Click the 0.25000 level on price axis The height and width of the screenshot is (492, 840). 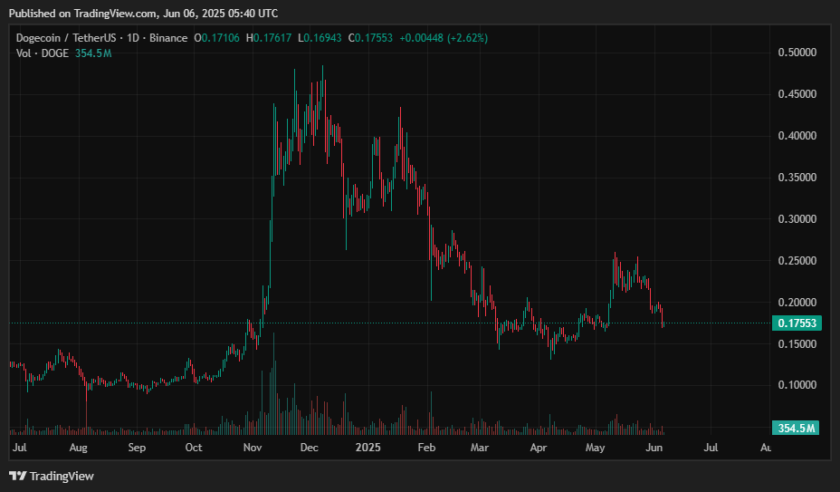[796, 261]
